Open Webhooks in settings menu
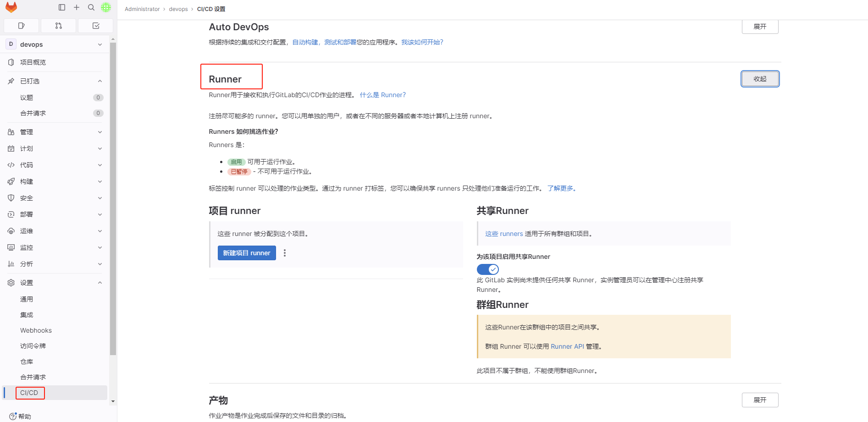 click(x=36, y=330)
